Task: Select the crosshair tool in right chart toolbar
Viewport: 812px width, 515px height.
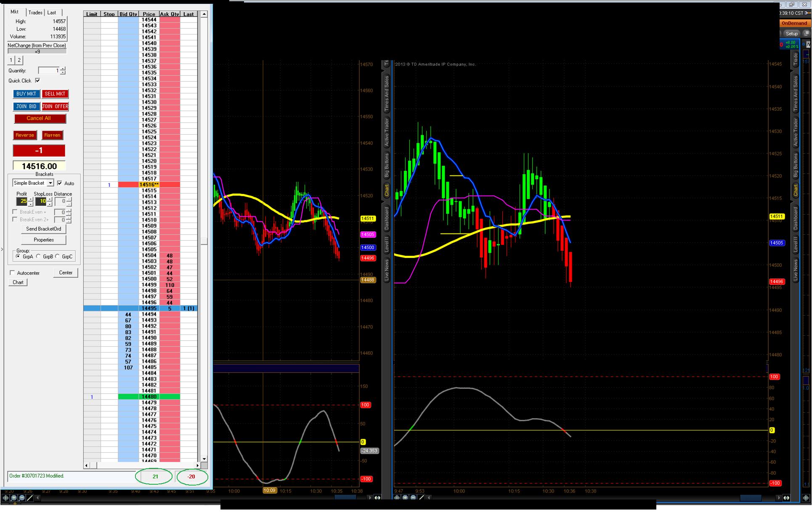Action: point(397,498)
